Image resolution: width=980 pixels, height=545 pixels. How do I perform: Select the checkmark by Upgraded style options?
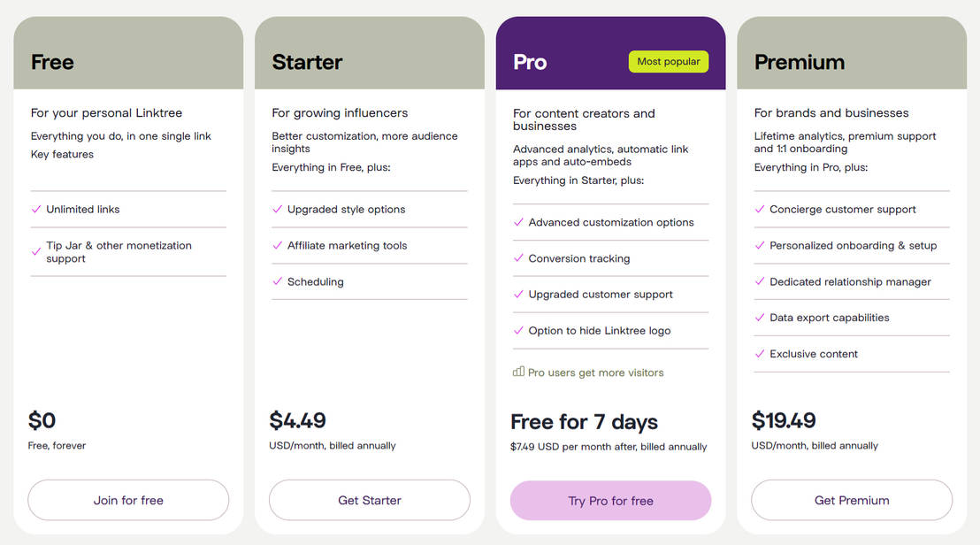(277, 210)
